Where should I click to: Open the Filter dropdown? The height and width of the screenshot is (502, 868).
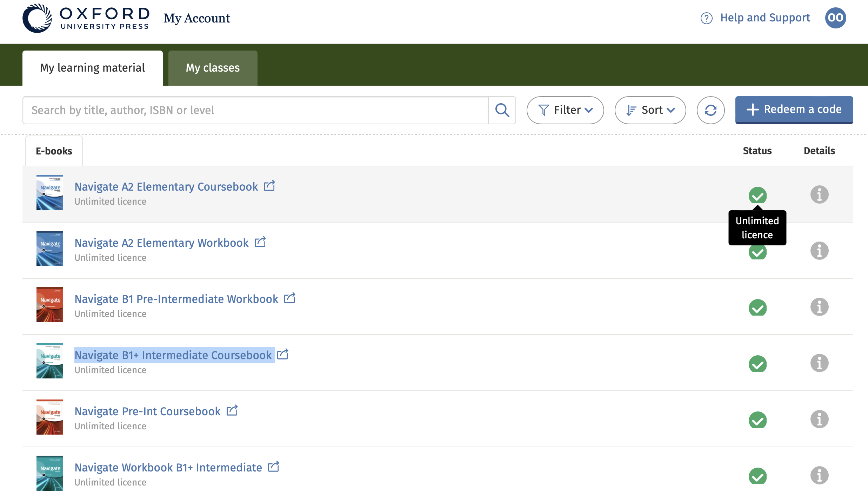[x=565, y=110]
